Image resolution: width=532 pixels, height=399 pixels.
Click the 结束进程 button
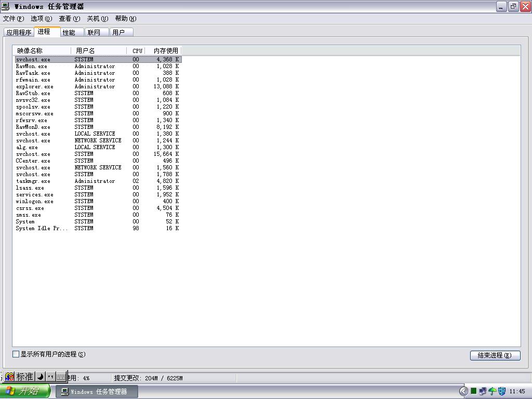495,355
